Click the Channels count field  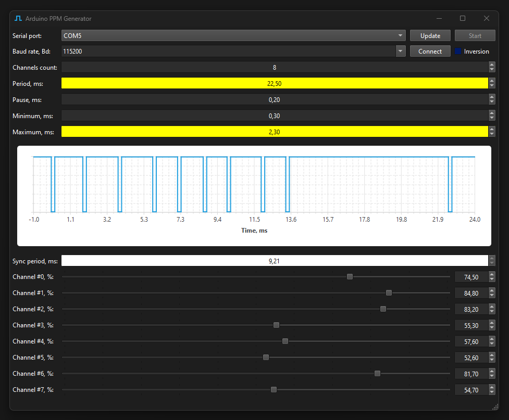coord(275,68)
